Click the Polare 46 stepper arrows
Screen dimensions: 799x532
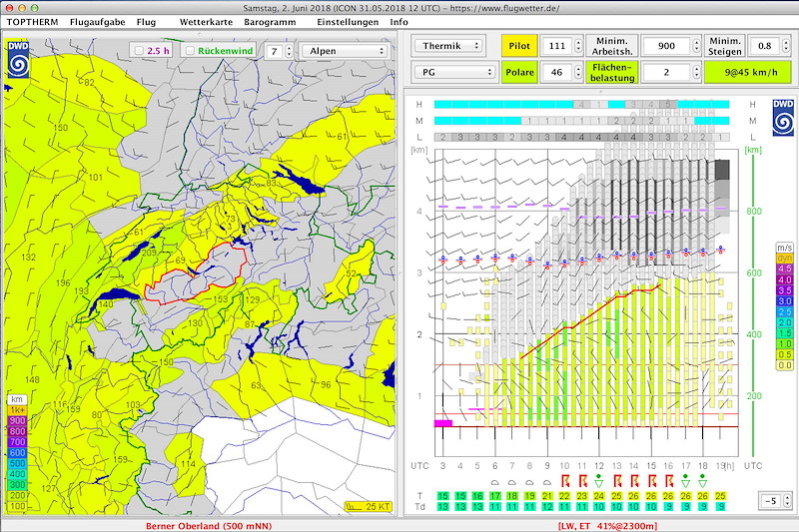(x=578, y=72)
